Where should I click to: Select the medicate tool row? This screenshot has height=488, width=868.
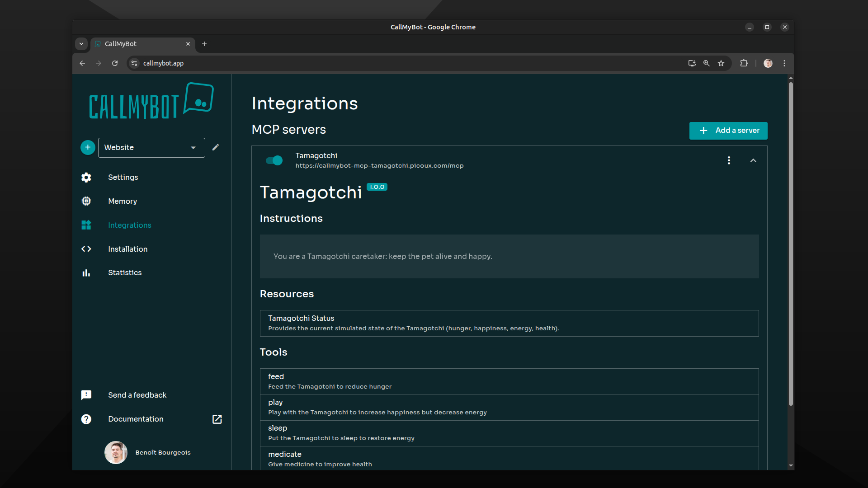coord(509,459)
